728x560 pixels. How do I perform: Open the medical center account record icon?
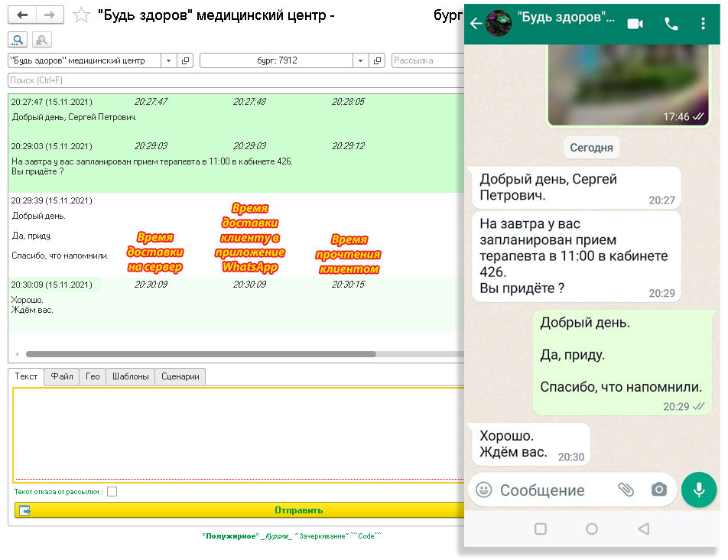[x=185, y=60]
